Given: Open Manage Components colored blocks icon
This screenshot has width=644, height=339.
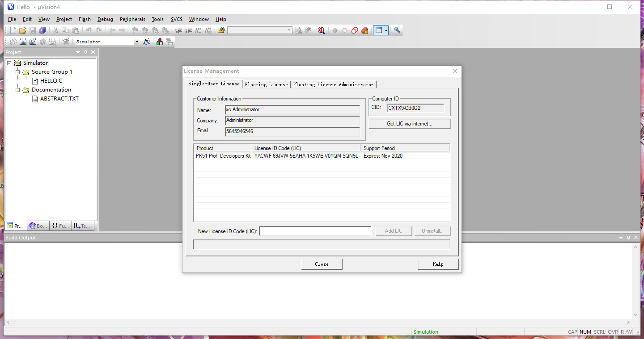Looking at the screenshot, I should coord(160,42).
